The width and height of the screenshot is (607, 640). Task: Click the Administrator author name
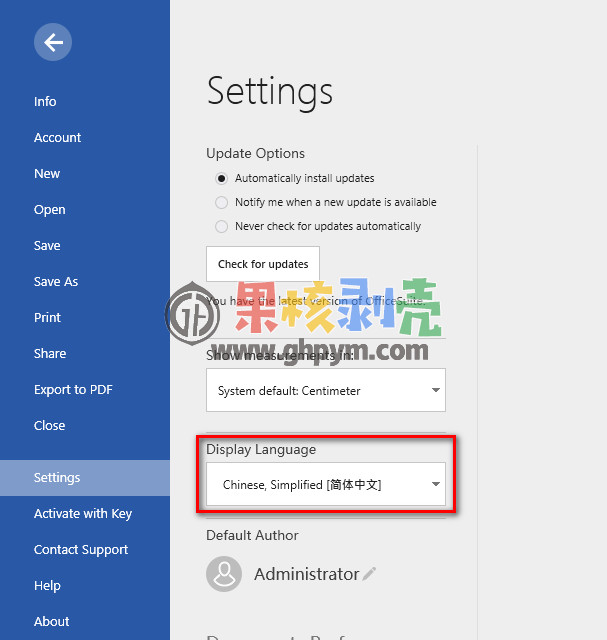point(307,574)
